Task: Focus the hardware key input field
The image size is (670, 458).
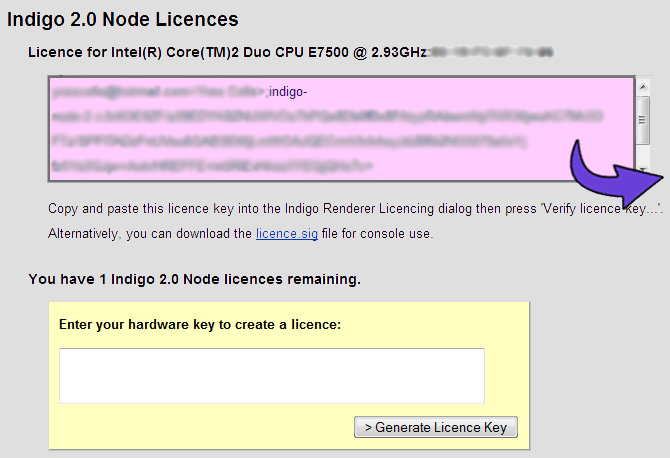Action: pos(272,376)
